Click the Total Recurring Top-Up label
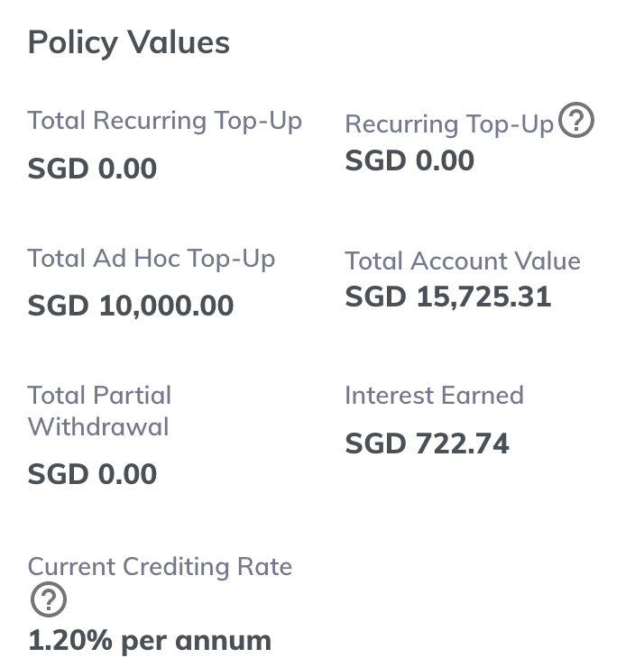 pos(165,121)
